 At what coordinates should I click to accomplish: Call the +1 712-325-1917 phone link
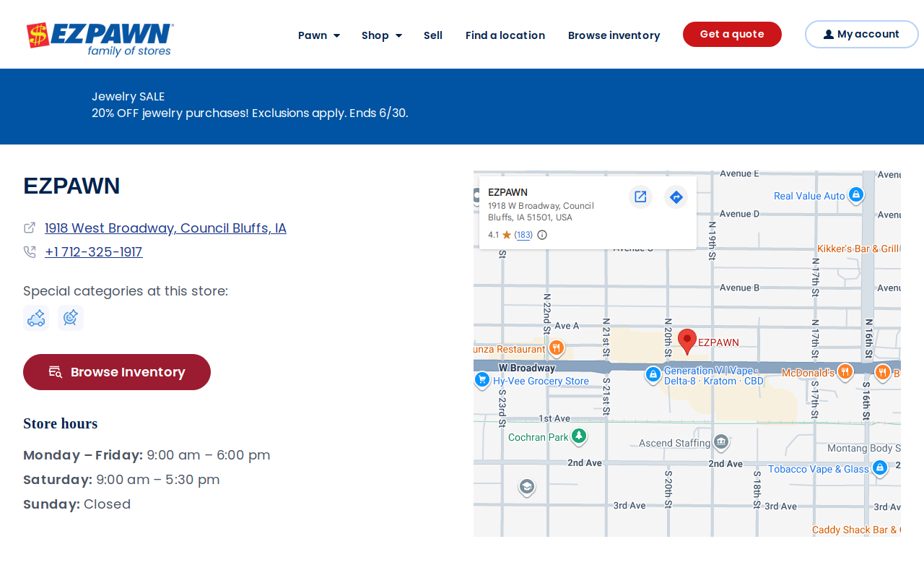click(94, 252)
